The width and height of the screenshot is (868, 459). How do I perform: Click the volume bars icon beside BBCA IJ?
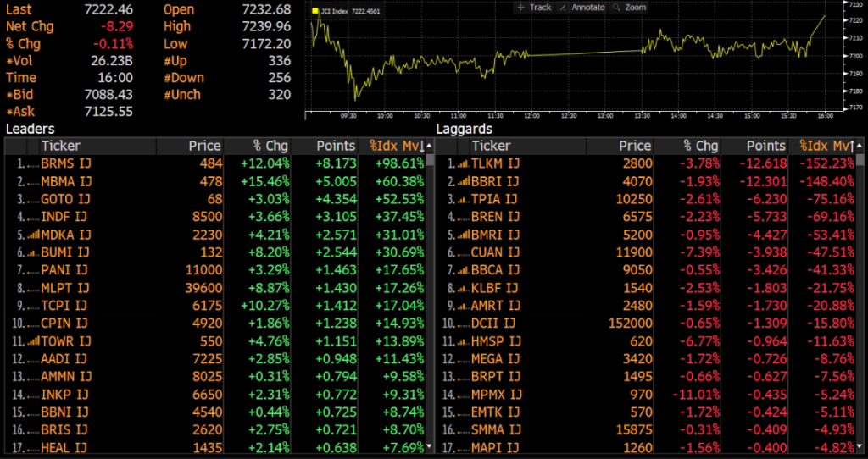(x=463, y=270)
